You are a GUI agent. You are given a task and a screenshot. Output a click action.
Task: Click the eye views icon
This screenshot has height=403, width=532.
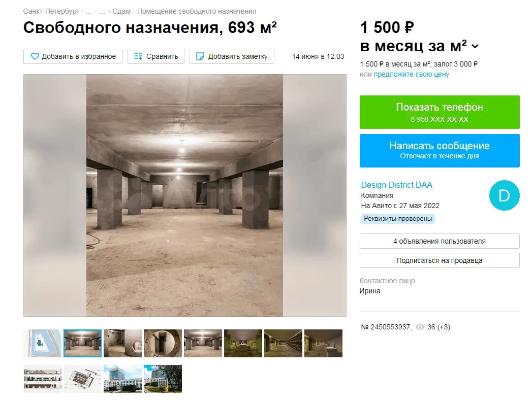(420, 327)
